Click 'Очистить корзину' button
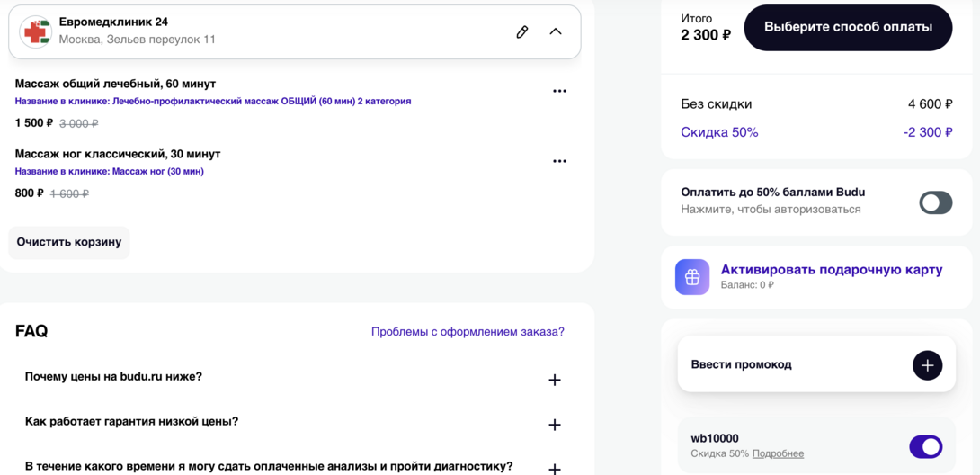Screen dimensions: 980x475 (x=69, y=242)
